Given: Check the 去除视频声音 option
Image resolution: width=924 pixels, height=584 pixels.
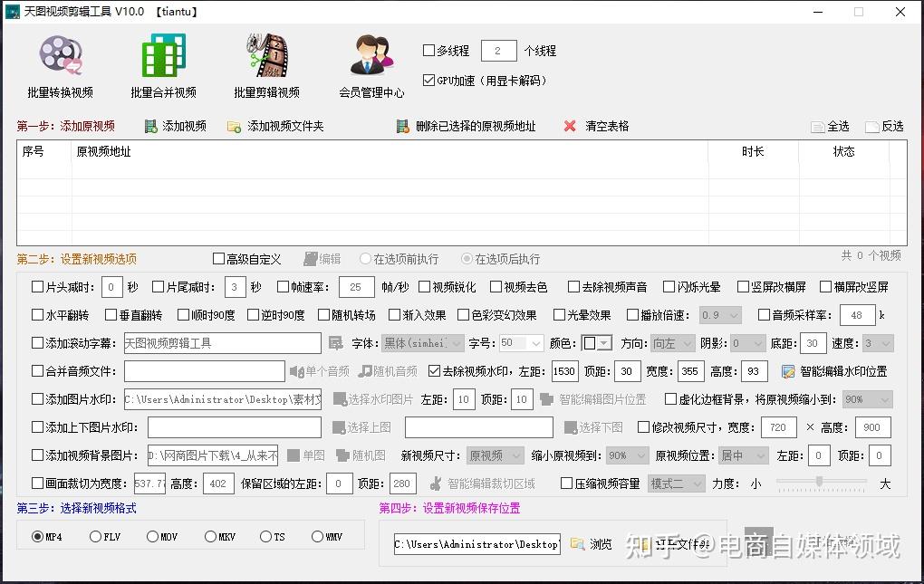Looking at the screenshot, I should [x=574, y=287].
